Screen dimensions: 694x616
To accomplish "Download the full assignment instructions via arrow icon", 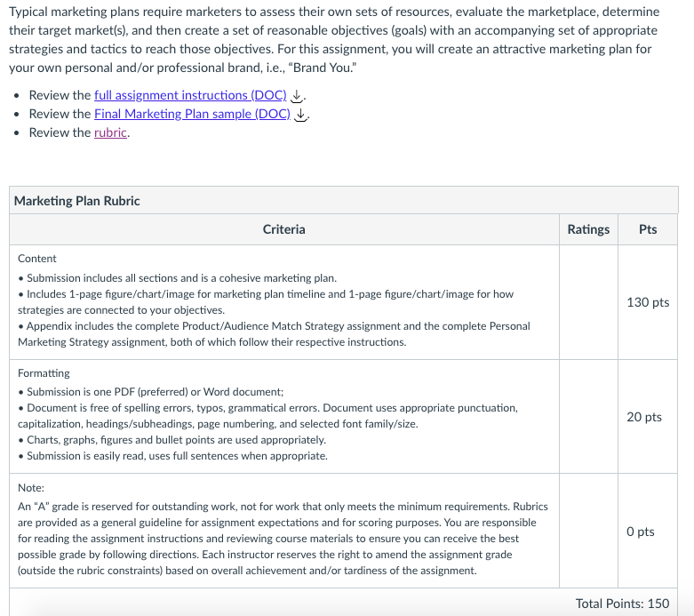I will [x=297, y=96].
